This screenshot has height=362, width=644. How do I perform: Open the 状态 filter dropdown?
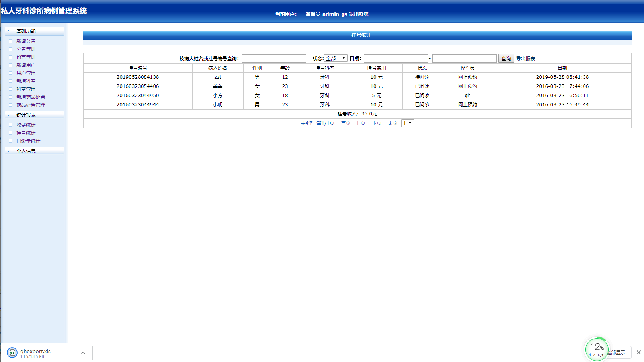pos(336,58)
